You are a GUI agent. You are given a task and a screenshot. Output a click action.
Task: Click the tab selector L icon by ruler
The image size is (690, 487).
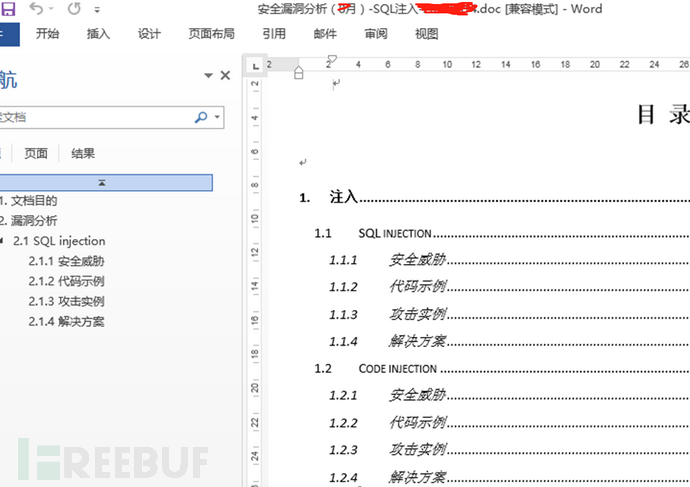(255, 66)
